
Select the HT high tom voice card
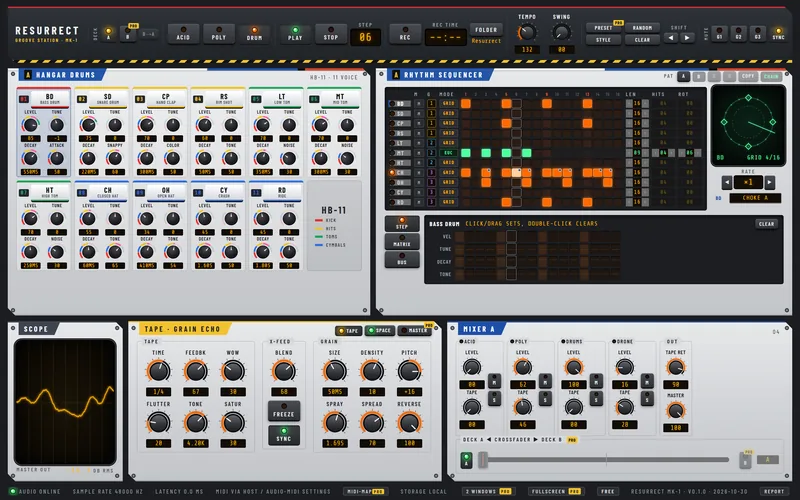[43, 226]
